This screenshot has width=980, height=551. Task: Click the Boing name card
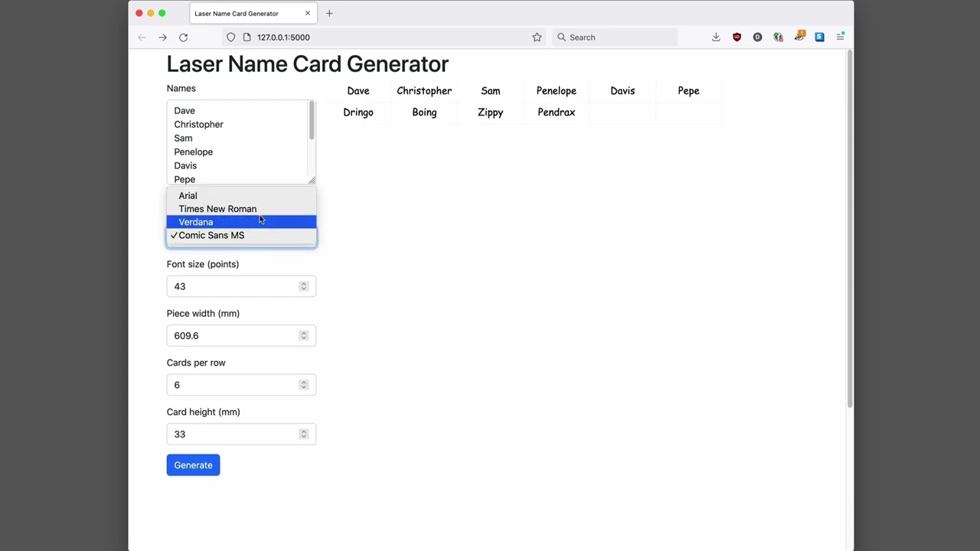click(x=424, y=112)
